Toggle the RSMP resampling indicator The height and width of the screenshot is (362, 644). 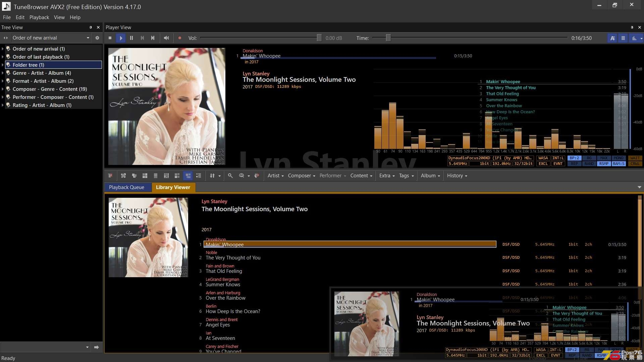tap(604, 164)
